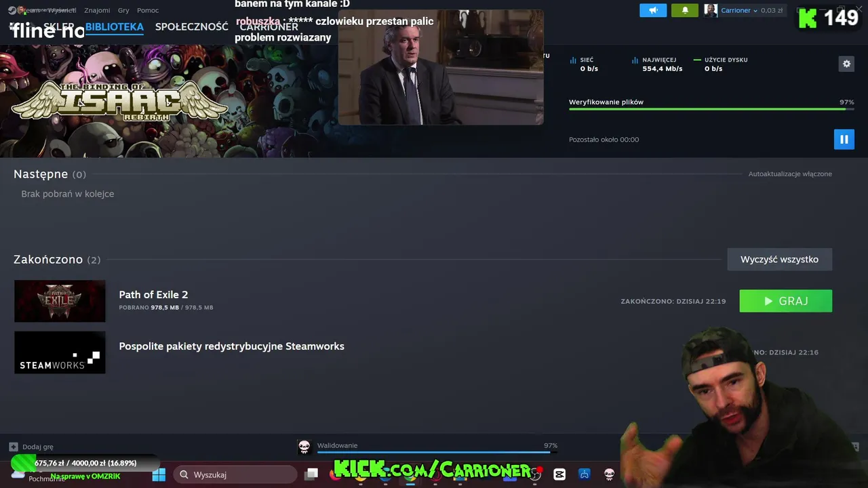This screenshot has height=488, width=868.
Task: Click the Isaac icon next to Walidowanie
Action: 304,447
